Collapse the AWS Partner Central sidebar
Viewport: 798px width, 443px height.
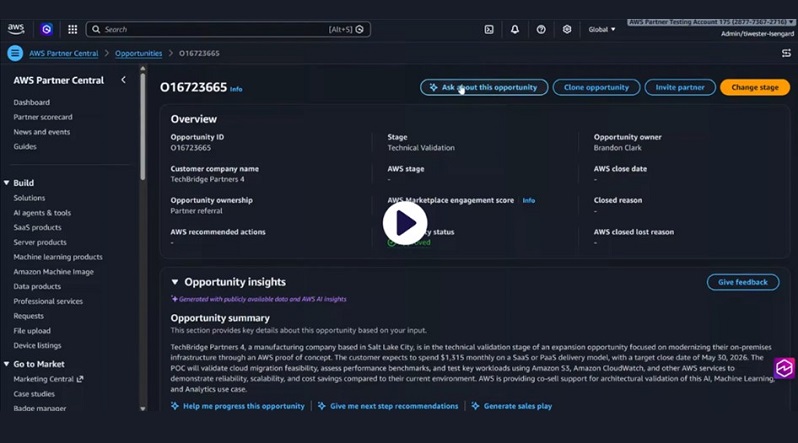[124, 80]
